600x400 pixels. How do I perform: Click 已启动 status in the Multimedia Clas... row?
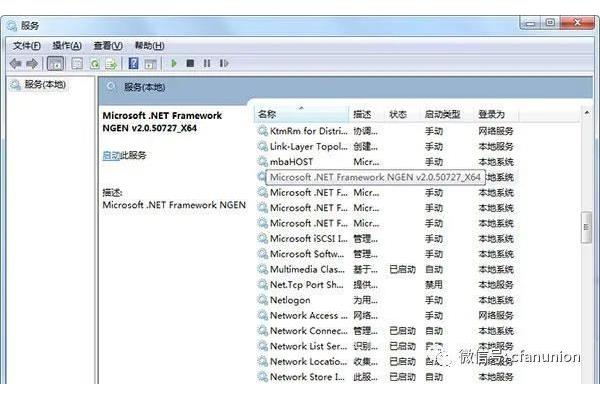coord(402,269)
